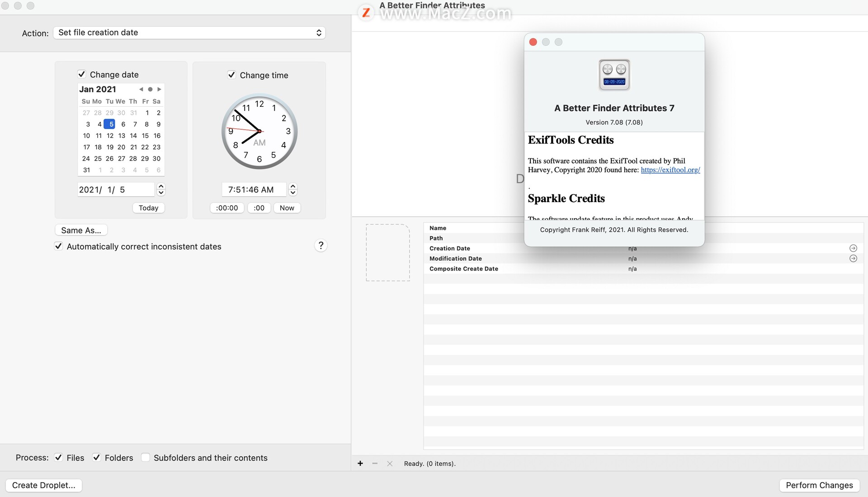Open the https://exiftool.org/ link
868x497 pixels.
pyautogui.click(x=670, y=170)
